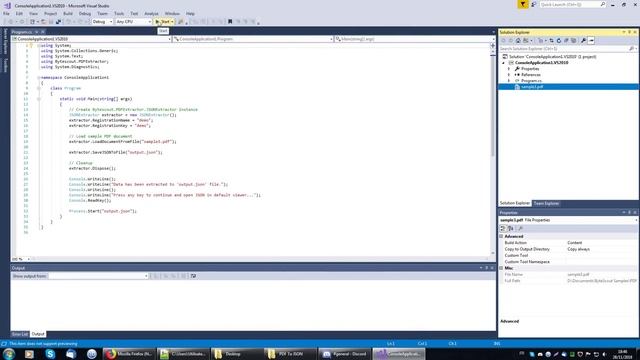Click the notifications flag icon
This screenshot has height=360, width=640.
pos(523,4)
